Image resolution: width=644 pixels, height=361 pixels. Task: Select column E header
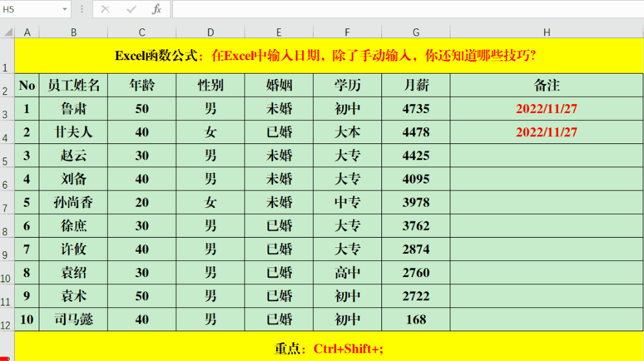click(x=279, y=32)
